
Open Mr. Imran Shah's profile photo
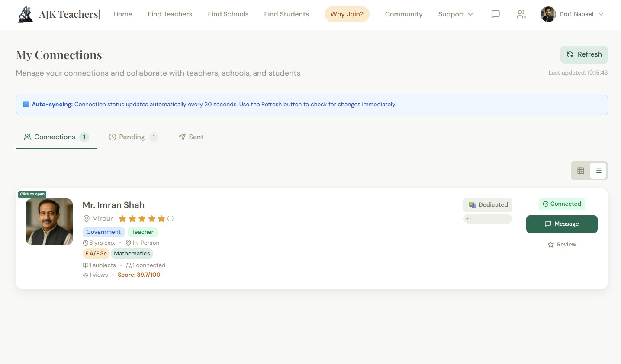point(49,222)
